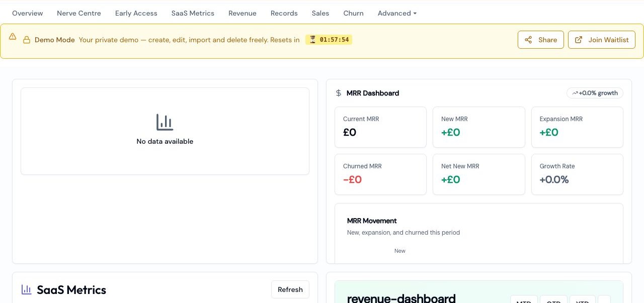The height and width of the screenshot is (303, 644).
Task: Click the +0.0% growth badge
Action: (x=595, y=93)
